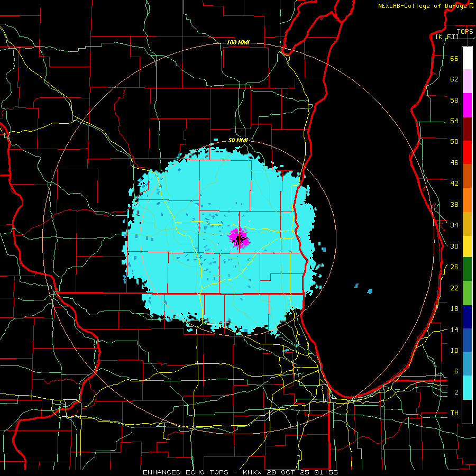Image resolution: width=476 pixels, height=476 pixels.
Task: Click the 6 legend value
Action: pos(456,371)
